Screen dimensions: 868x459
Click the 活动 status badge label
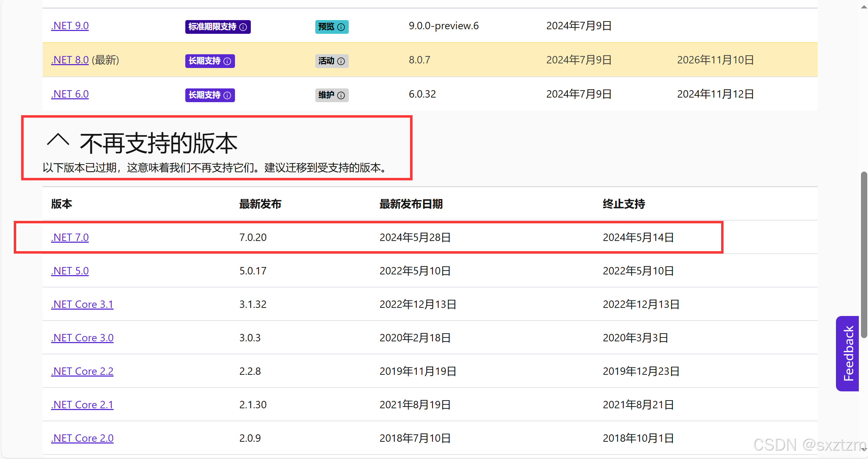[x=326, y=61]
